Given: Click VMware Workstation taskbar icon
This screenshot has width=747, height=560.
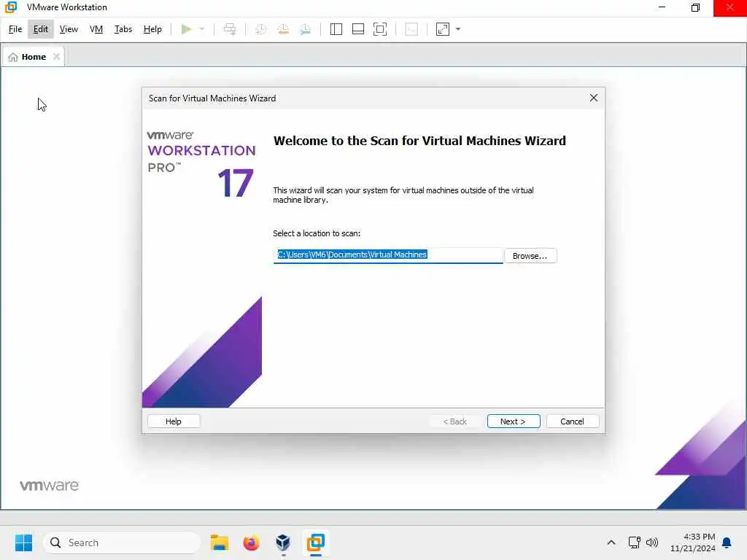Looking at the screenshot, I should click(x=315, y=542).
